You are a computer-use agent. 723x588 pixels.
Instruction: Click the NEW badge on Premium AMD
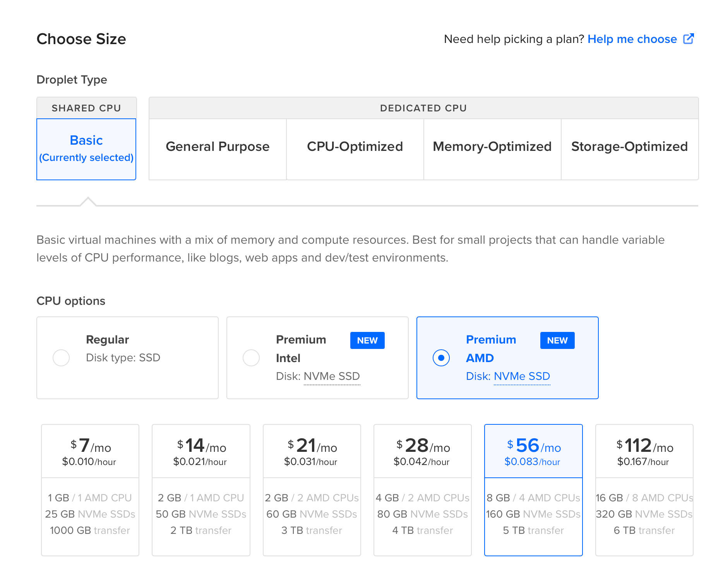(x=557, y=340)
